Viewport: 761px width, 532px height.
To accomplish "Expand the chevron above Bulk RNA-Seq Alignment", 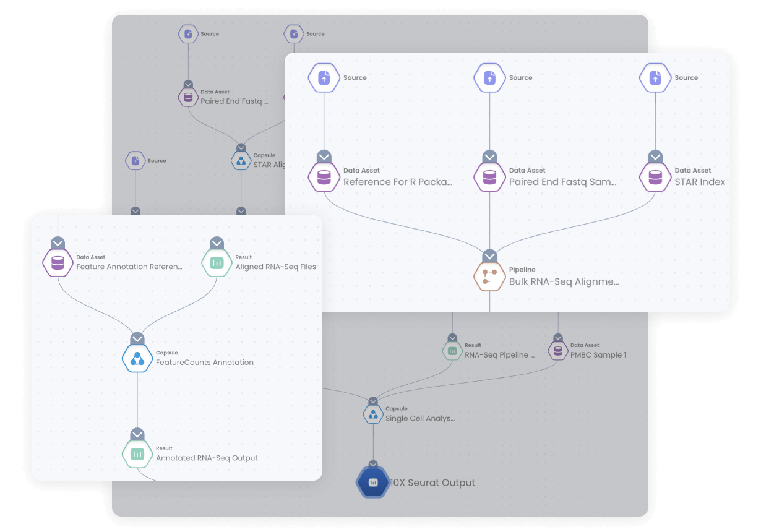I will coord(489,254).
